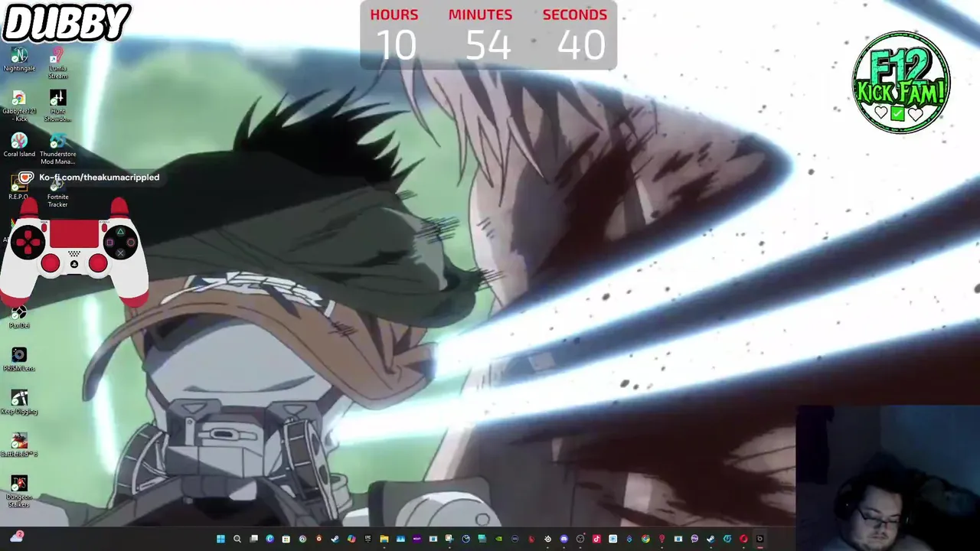Image resolution: width=980 pixels, height=551 pixels.
Task: Select the Hunt Showdown desktop icon
Action: (x=57, y=106)
